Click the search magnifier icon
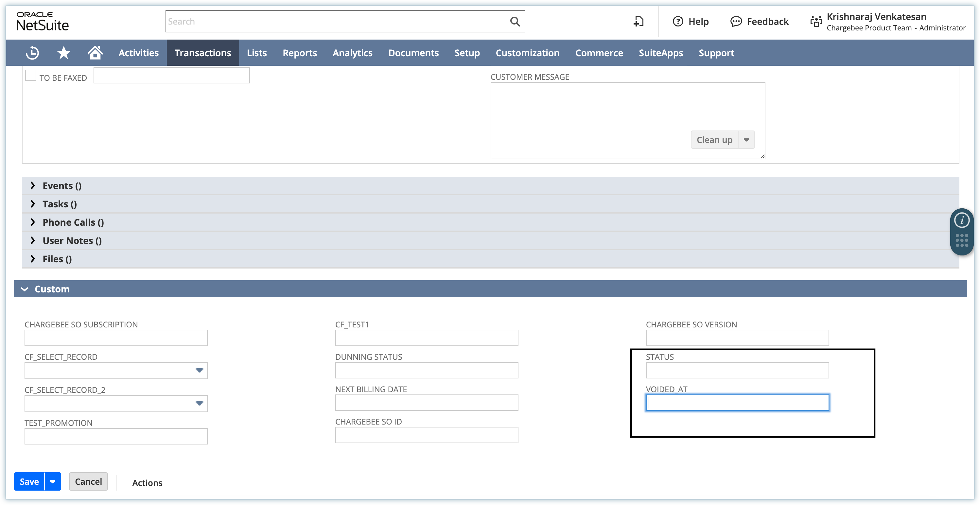Screen dimensions: 980x505 click(x=515, y=22)
